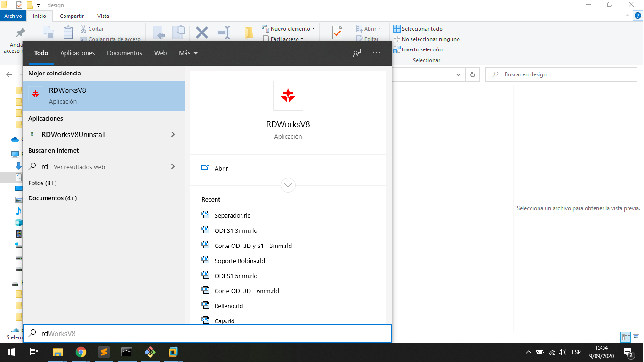Switch to the Web search tab
Viewport: 644px width, 362px height.
tap(161, 53)
